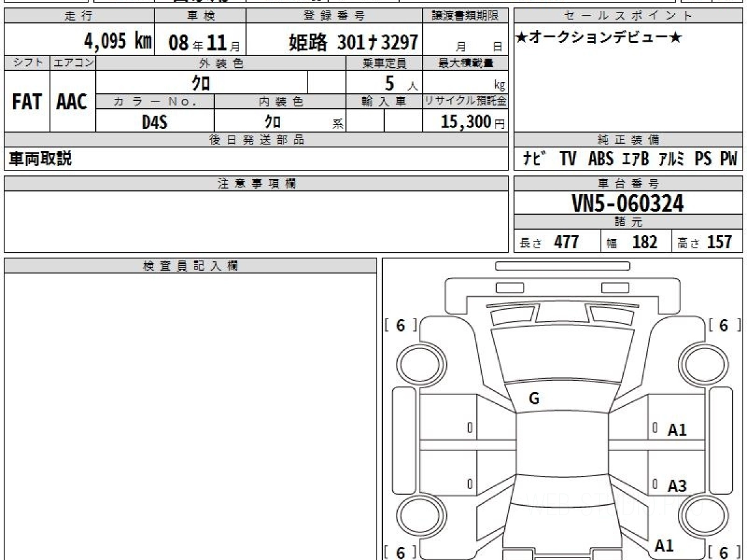Click the 輸入車 header
Screen dimensions: 747x560
[x=384, y=101]
